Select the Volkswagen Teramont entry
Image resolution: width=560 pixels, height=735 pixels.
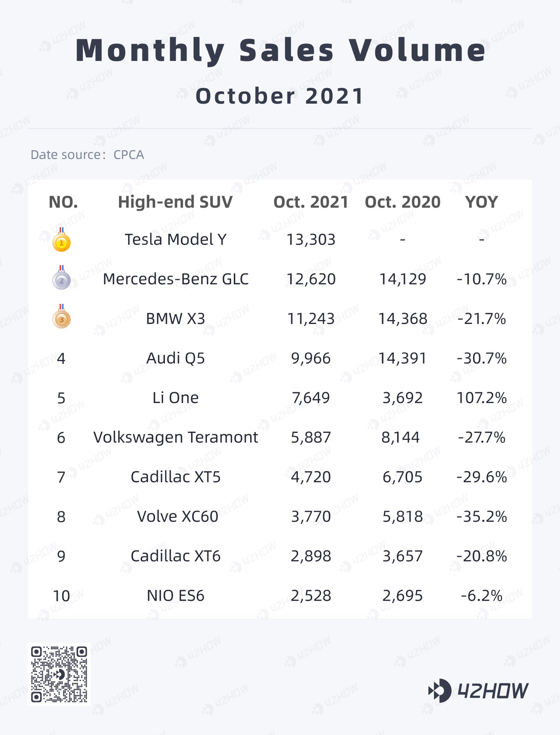click(175, 437)
